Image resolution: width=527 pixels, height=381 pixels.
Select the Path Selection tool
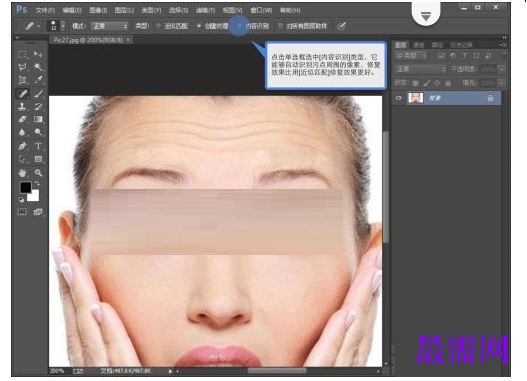click(23, 159)
